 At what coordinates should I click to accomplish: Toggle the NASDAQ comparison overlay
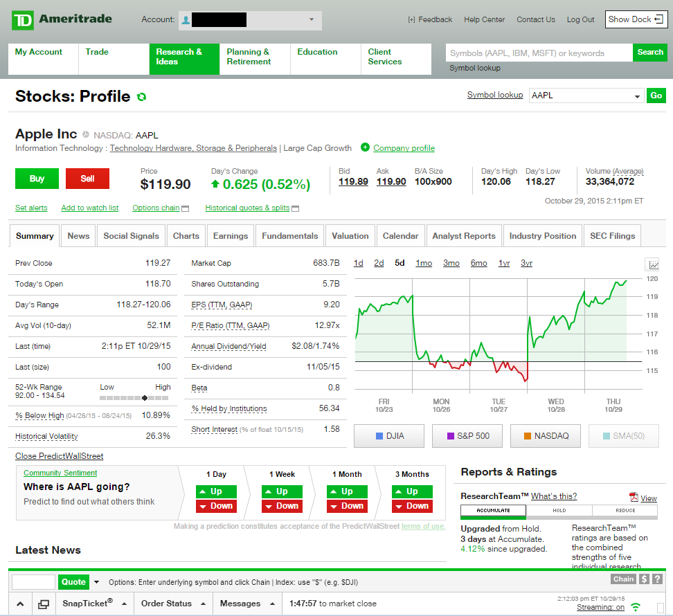[546, 436]
